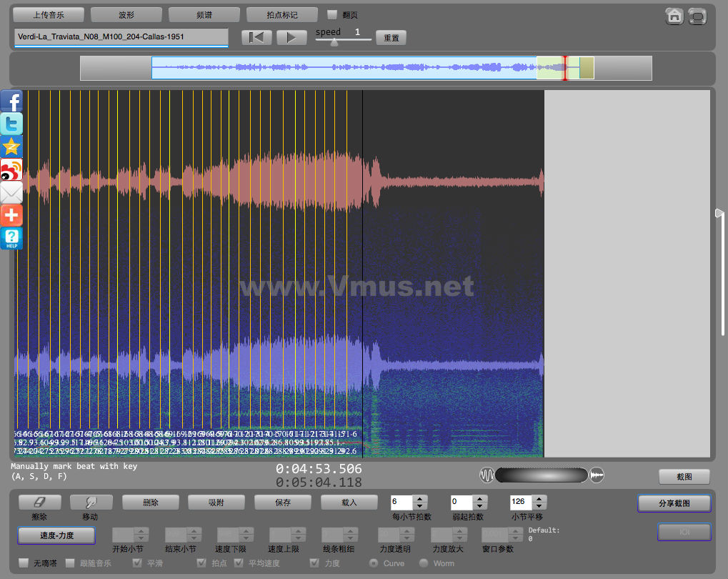Open the Facebook share icon
The width and height of the screenshot is (728, 579).
click(11, 101)
